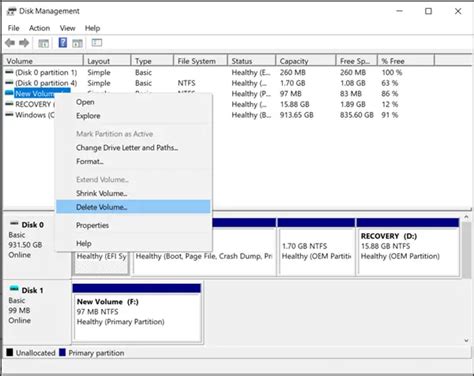Select the New Volume (F:) partition block
The image size is (474, 376).
click(137, 313)
